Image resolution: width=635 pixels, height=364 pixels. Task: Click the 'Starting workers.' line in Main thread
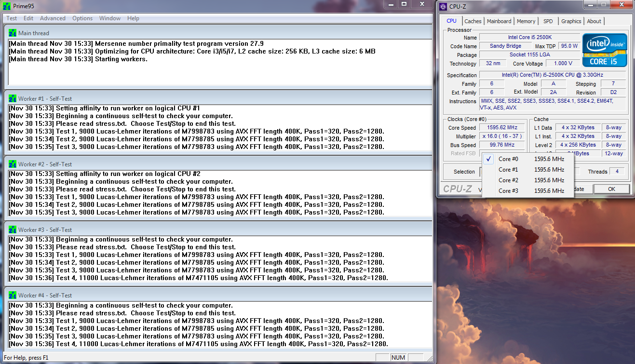[x=79, y=59]
